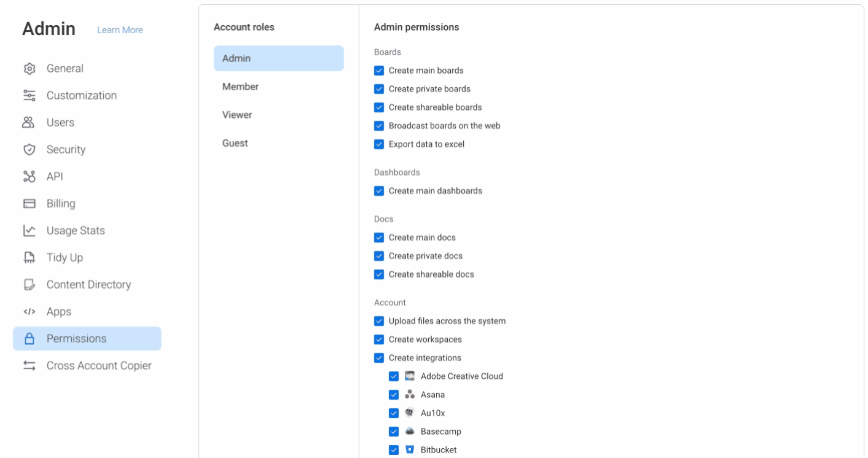Open the Security shield icon
The width and height of the screenshot is (868, 458).
point(29,150)
